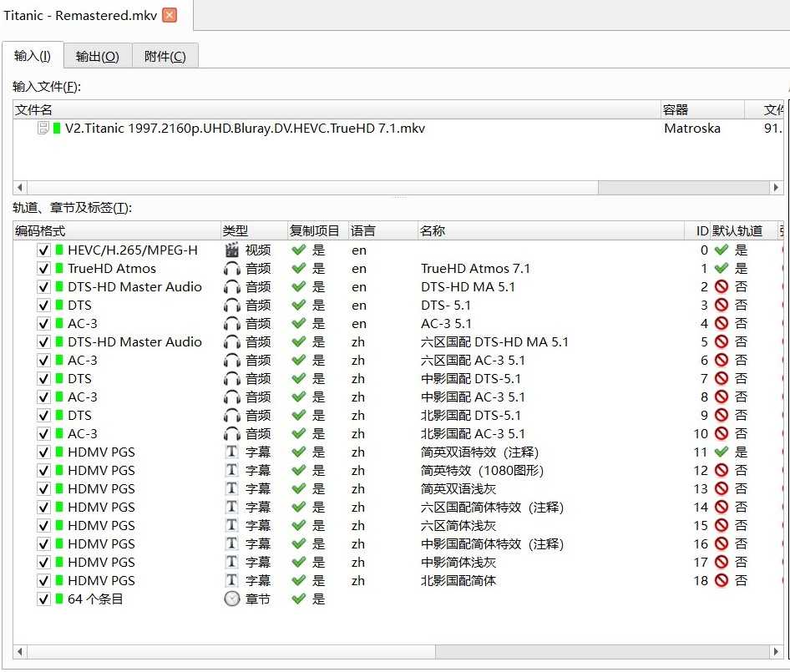Viewport: 790px width, 672px height.
Task: Select the 六区国配简体特效 (注释) name cell
Action: [x=492, y=508]
